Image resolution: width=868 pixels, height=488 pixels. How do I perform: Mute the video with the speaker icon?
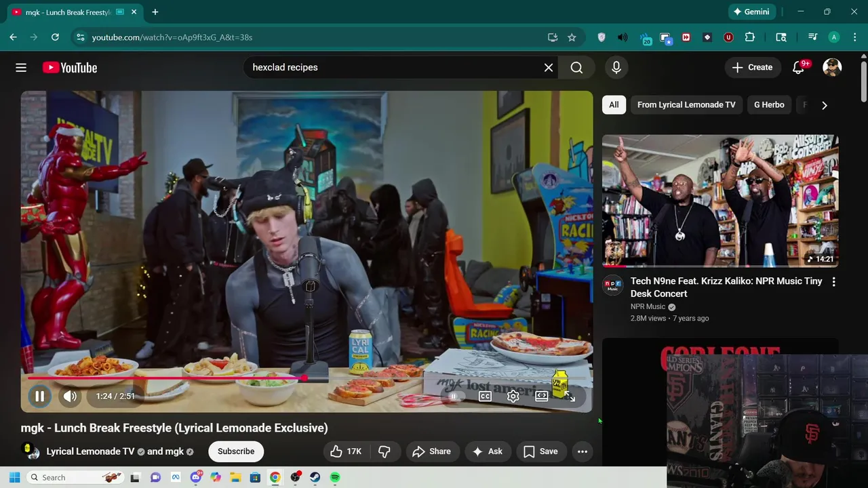(70, 396)
